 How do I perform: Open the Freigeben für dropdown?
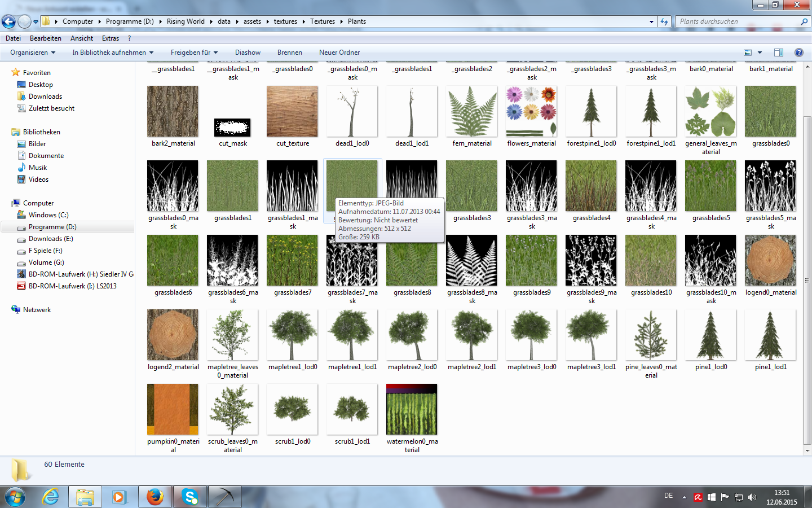(x=194, y=52)
